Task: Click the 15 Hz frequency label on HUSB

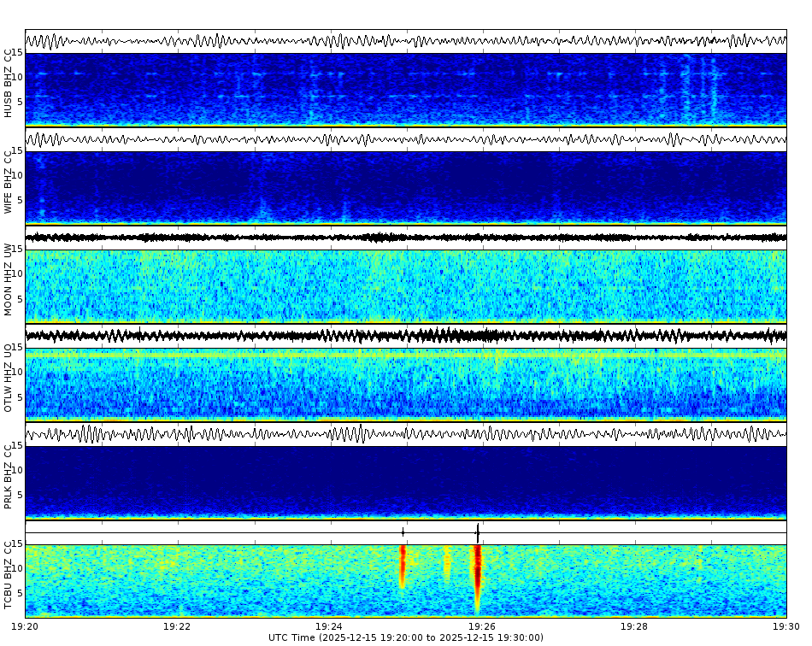Action: pos(20,51)
